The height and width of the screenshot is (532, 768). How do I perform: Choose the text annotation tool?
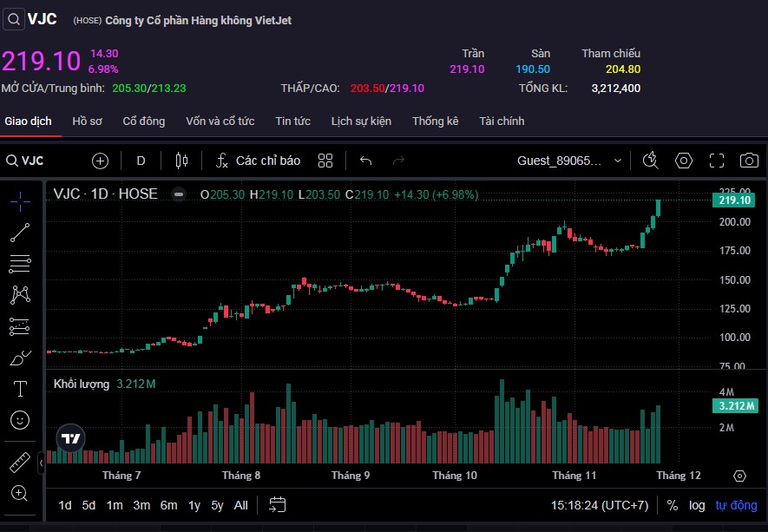click(x=20, y=388)
